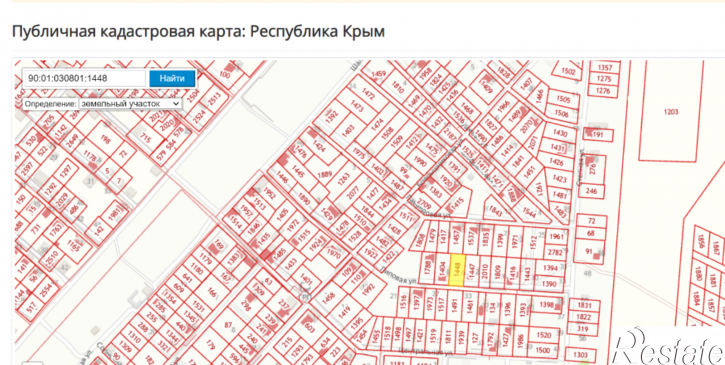This screenshot has width=725, height=365.
Task: Select the yellow highlighted parcel 1448 on the map
Action: [x=457, y=271]
